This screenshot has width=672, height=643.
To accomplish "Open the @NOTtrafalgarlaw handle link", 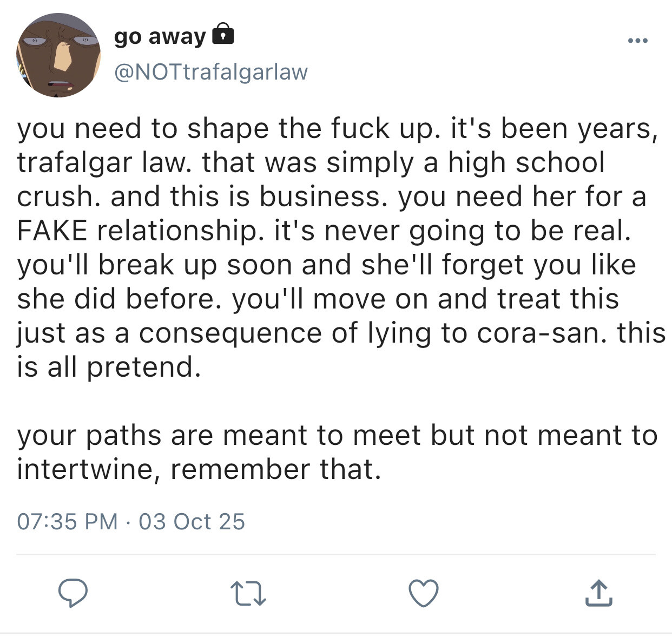I will [211, 71].
